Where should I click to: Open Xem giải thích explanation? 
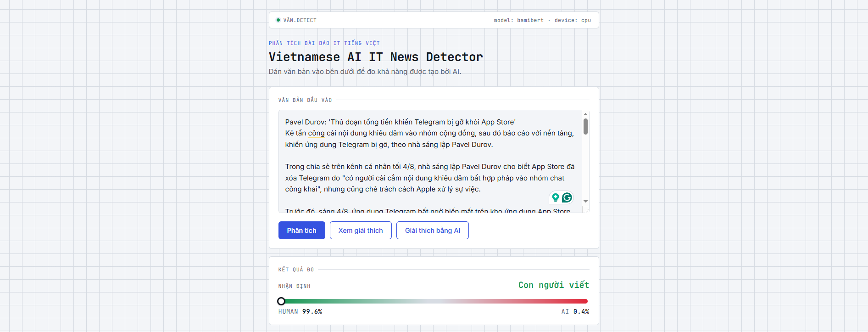coord(361,231)
